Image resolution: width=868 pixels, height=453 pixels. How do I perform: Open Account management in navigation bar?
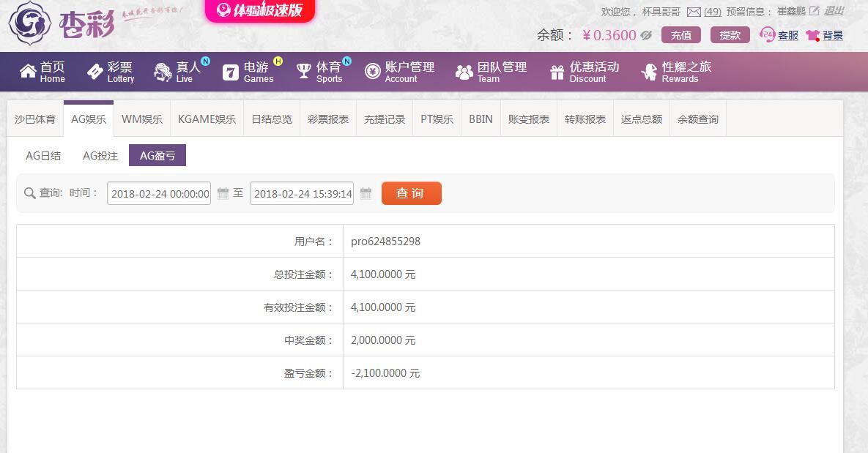pos(400,72)
